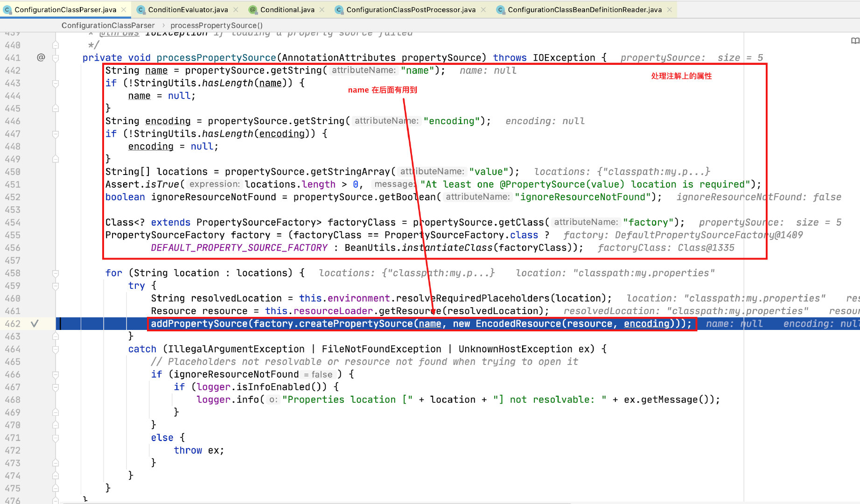
Task: Click the @ gutter icon on line 441
Action: pyautogui.click(x=41, y=57)
